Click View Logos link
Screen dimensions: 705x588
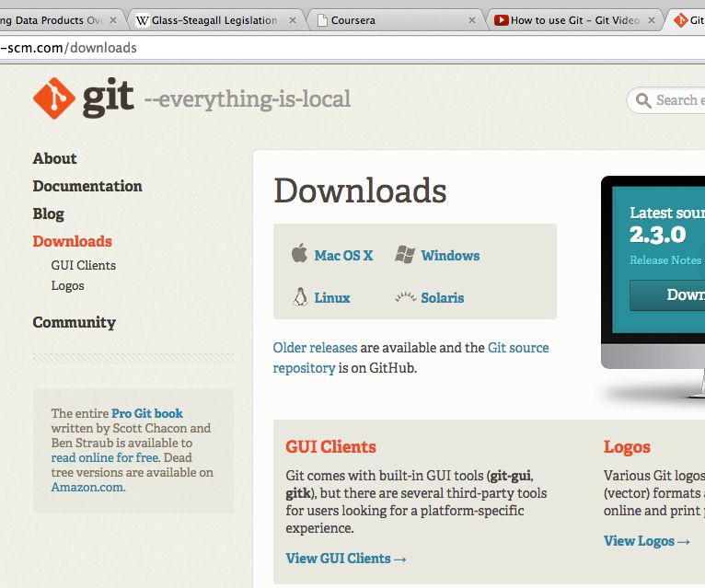click(x=646, y=541)
